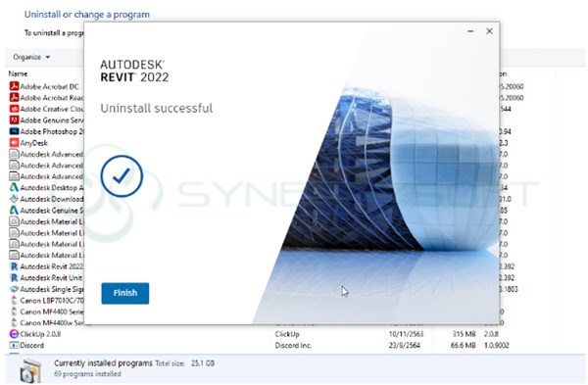Select Autodesk Revit Unit icon in list
The image size is (588, 385).
(14, 278)
